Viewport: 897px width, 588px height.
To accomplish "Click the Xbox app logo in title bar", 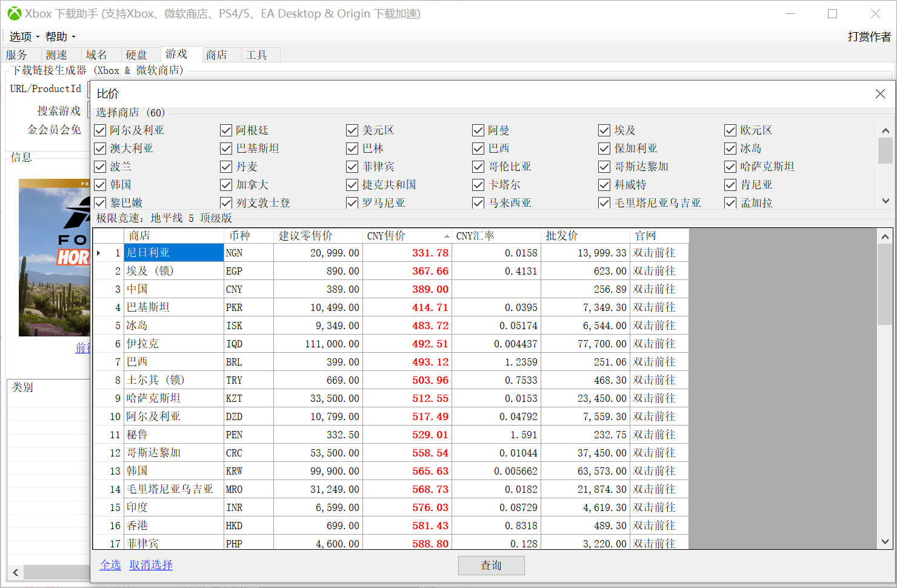I will pyautogui.click(x=14, y=13).
